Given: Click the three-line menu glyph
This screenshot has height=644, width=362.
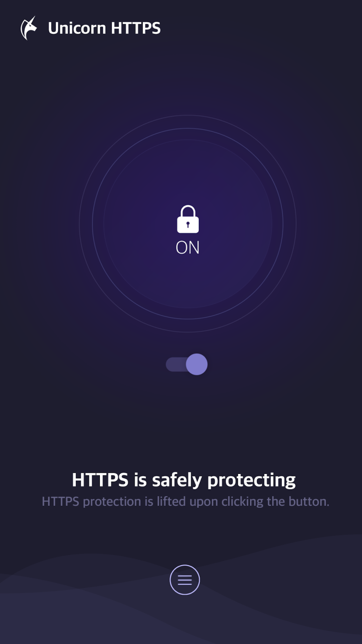Looking at the screenshot, I should 185,580.
